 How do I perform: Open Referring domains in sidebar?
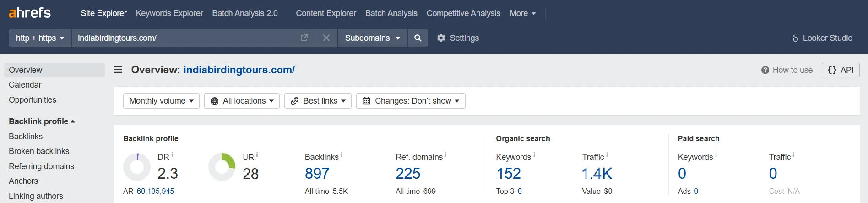(x=41, y=166)
